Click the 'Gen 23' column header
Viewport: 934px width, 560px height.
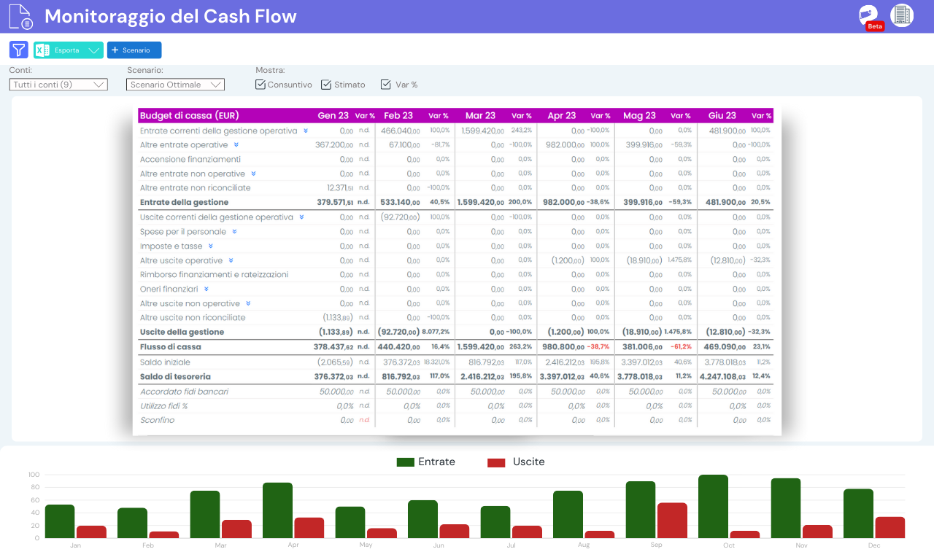tap(333, 115)
